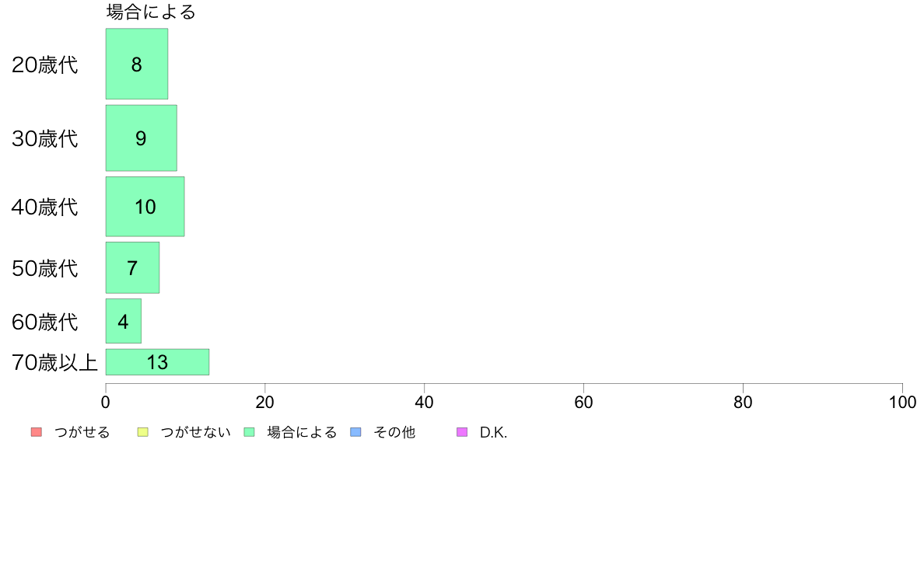Select the 20歳代 bar showing 8
Screen dimensions: 924x572
(137, 64)
